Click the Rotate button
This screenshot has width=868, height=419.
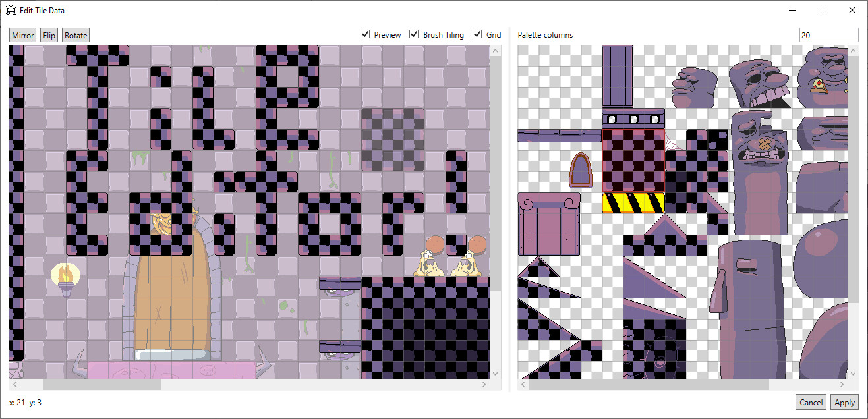pyautogui.click(x=76, y=36)
